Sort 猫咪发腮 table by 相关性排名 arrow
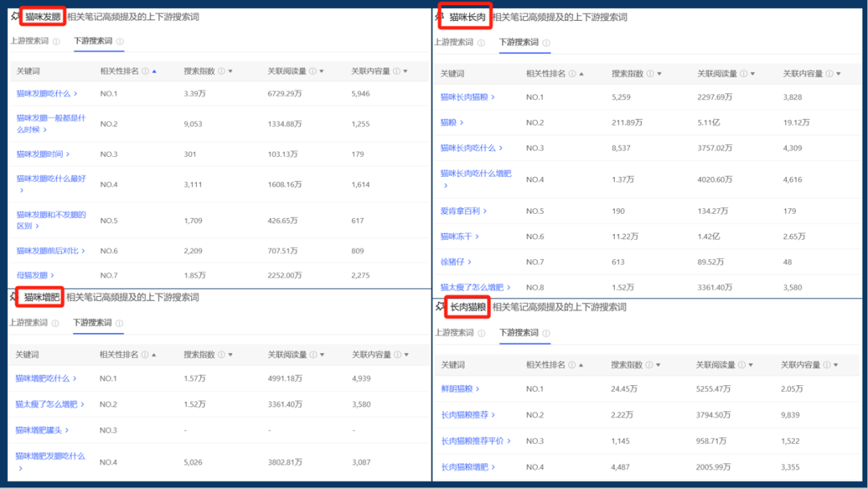The width and height of the screenshot is (868, 489). coord(154,72)
